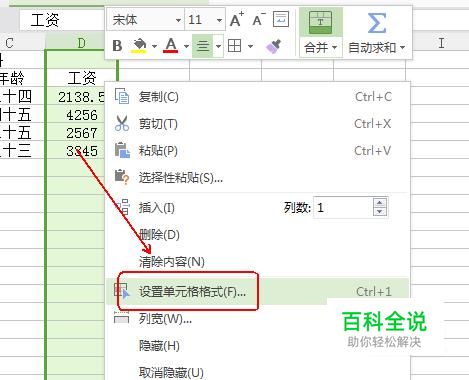Click the 年龄 header cell
Viewport: 469px width, 380px height.
[22, 78]
